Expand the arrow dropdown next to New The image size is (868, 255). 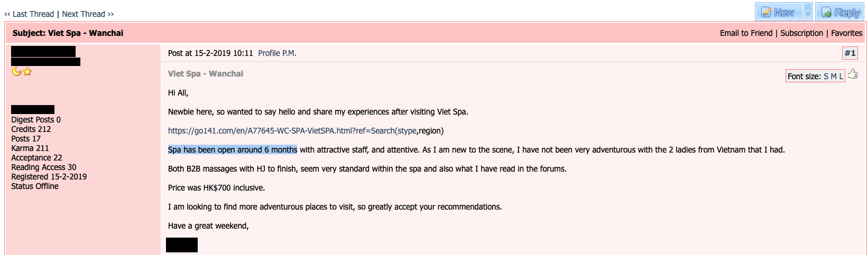808,12
